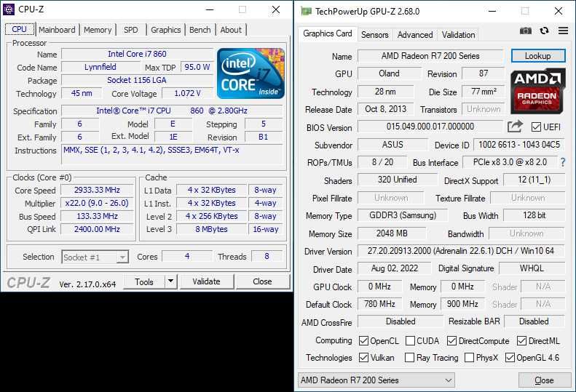576x392 pixels.
Task: Click the Driver Date value Aug 02, 2022
Action: [395, 268]
